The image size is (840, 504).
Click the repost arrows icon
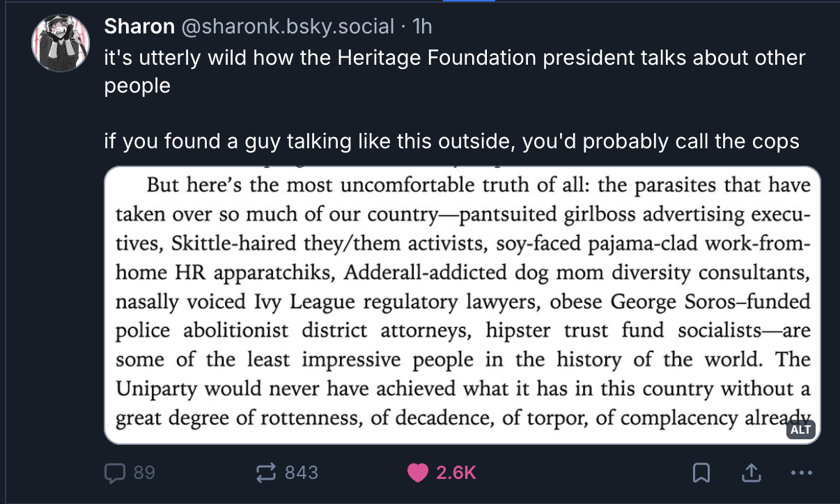267,473
